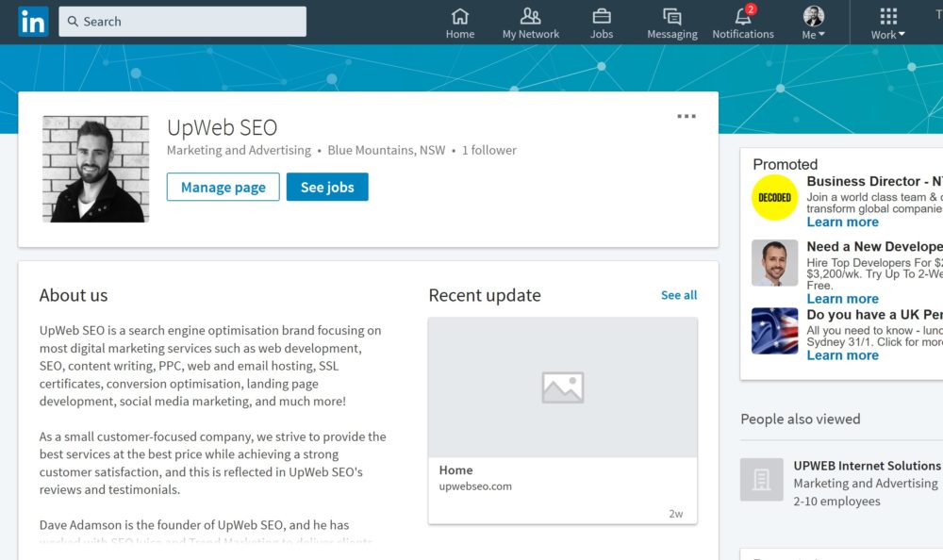Open the Messaging icon
The width and height of the screenshot is (943, 560).
click(671, 16)
